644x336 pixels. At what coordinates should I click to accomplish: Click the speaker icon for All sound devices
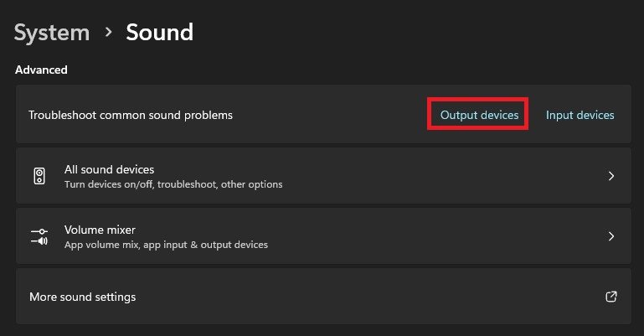coord(39,176)
